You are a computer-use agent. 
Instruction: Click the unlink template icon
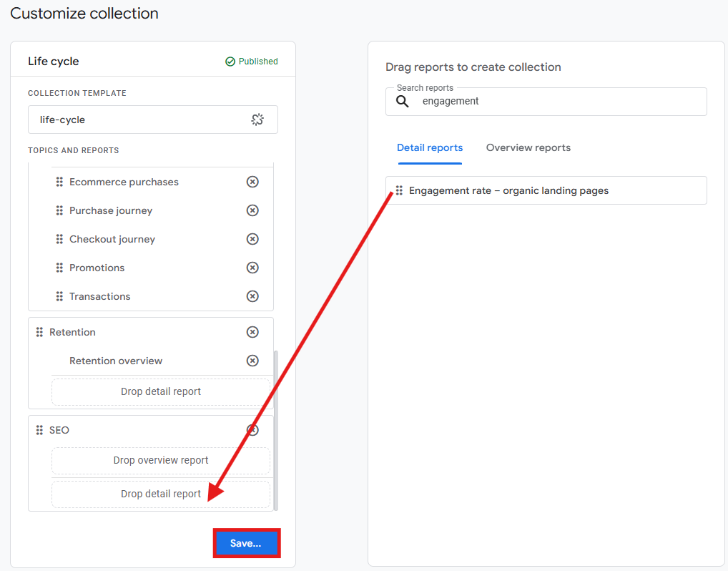(257, 120)
